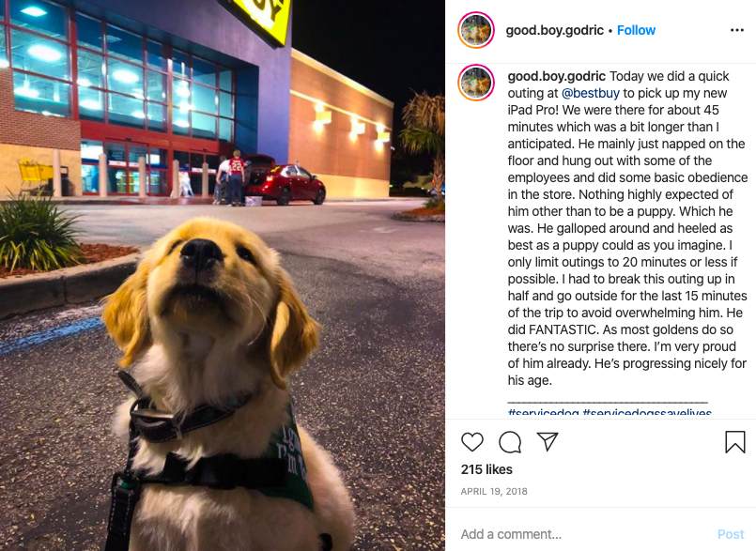
Task: Open the #servicedogssavelives hashtag
Action: [x=647, y=412]
